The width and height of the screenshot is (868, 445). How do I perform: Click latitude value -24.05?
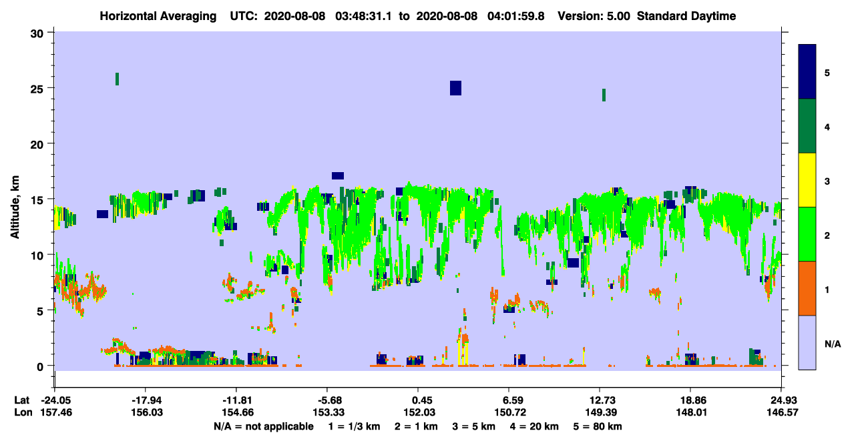pos(56,400)
